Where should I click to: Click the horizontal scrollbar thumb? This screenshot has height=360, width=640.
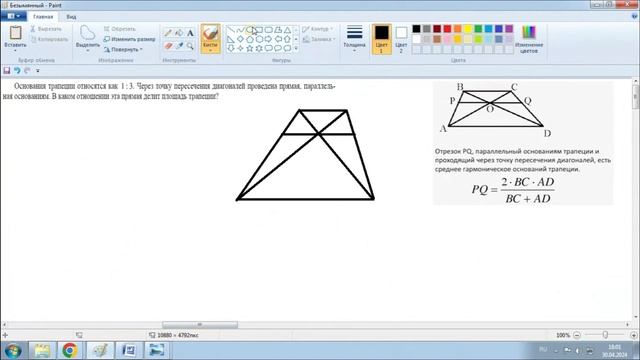(x=200, y=325)
